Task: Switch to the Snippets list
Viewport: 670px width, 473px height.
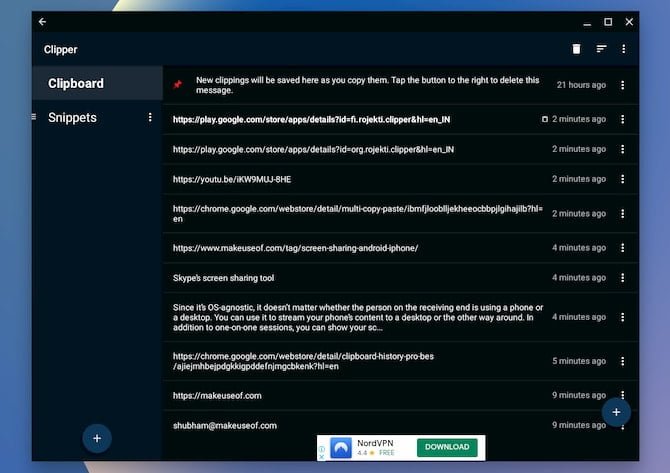Action: pos(72,118)
